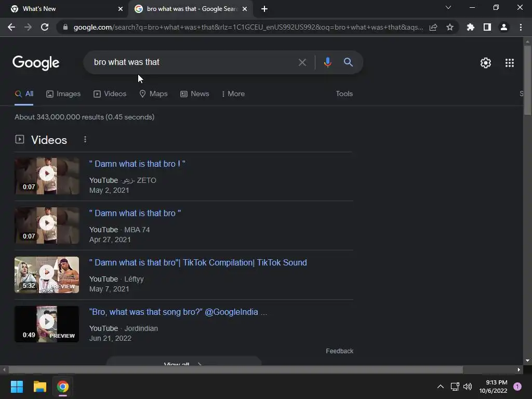This screenshot has height=399, width=532.
Task: Play the Léftyy 5:32 video thumbnail
Action: (47, 274)
